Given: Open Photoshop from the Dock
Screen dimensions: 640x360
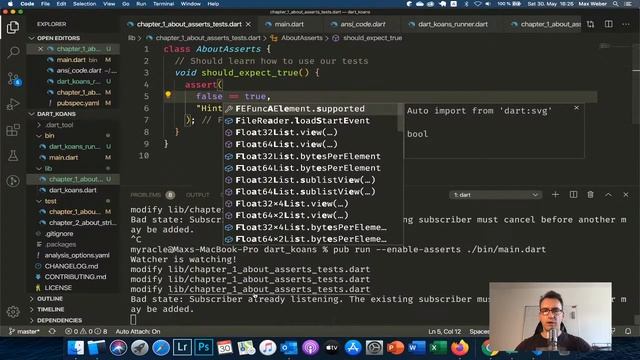Looking at the screenshot, I should pyautogui.click(x=203, y=347).
